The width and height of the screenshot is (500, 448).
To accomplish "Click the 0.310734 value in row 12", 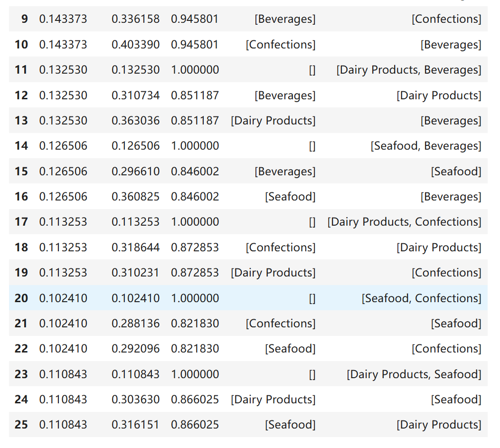I will [x=135, y=95].
